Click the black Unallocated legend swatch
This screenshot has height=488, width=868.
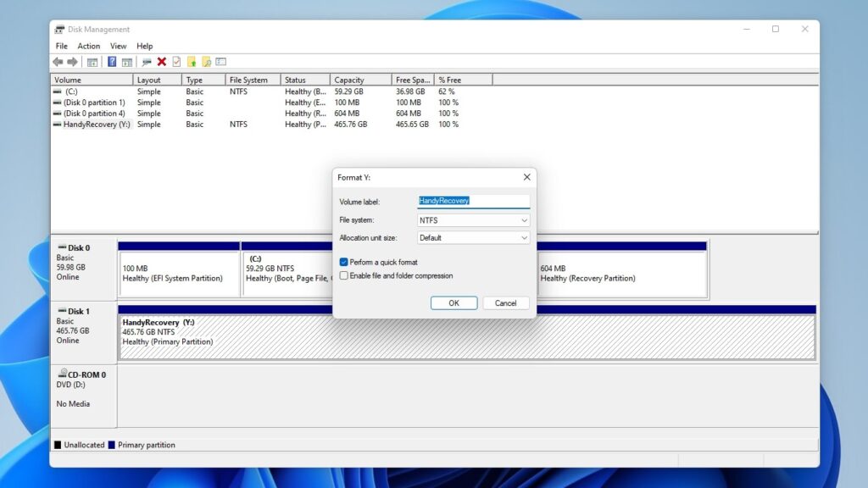click(58, 445)
